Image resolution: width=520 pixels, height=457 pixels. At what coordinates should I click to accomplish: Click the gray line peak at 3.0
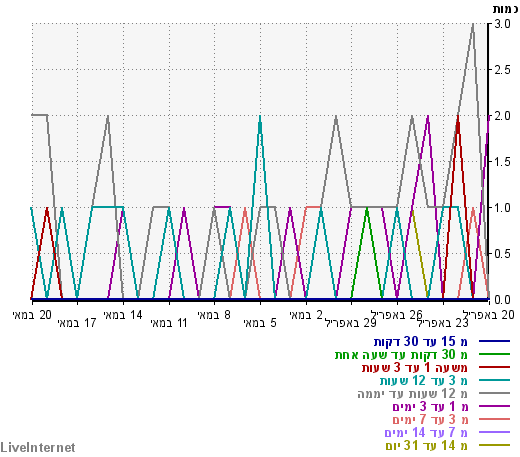(473, 24)
